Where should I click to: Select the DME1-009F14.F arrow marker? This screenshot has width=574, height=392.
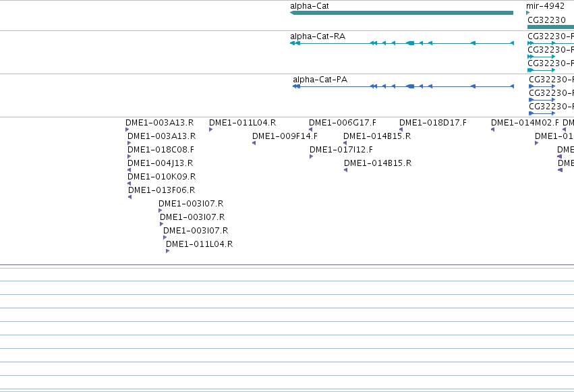(x=254, y=143)
